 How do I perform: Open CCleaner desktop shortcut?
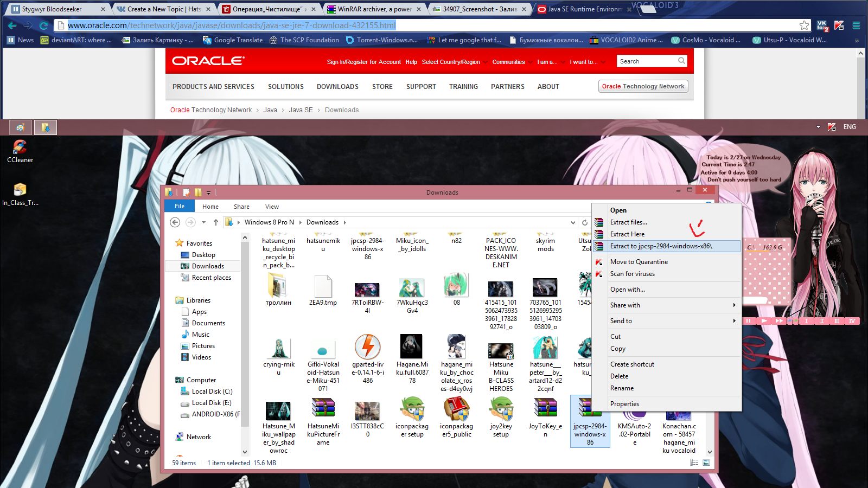(20, 151)
